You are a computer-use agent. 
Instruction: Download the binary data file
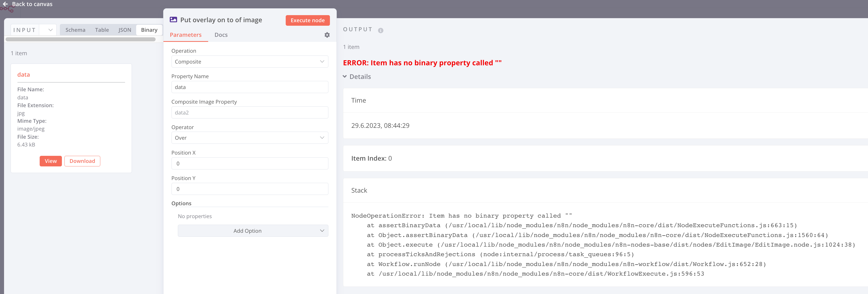(82, 161)
